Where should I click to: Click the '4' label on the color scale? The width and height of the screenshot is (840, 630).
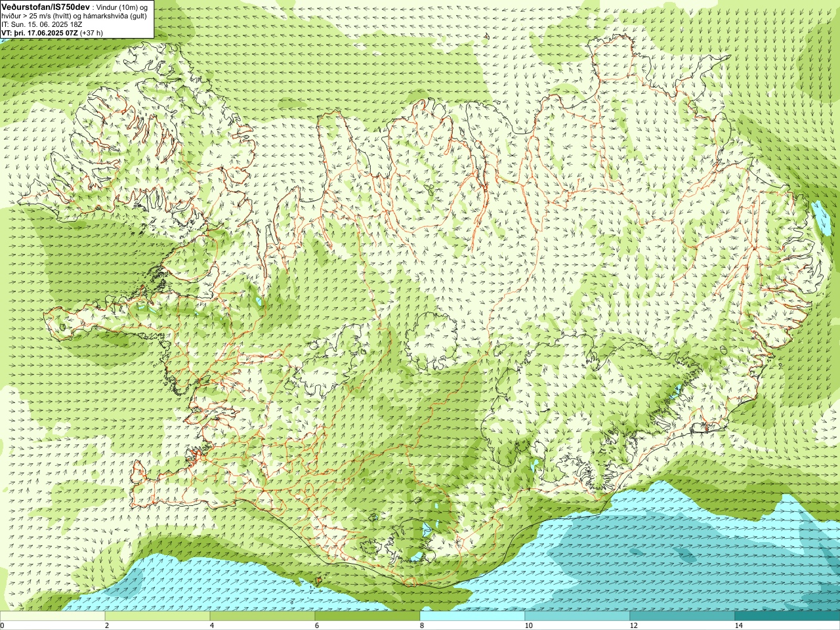211,625
